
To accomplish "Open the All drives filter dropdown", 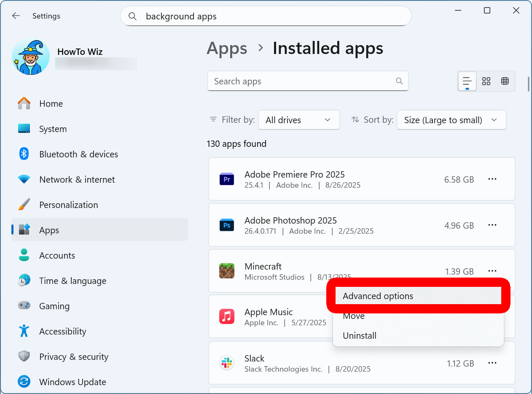I will pyautogui.click(x=299, y=120).
